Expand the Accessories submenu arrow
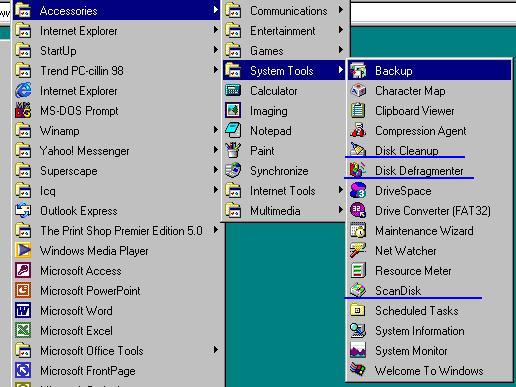Viewport: 516px width, 387px height. [216, 10]
